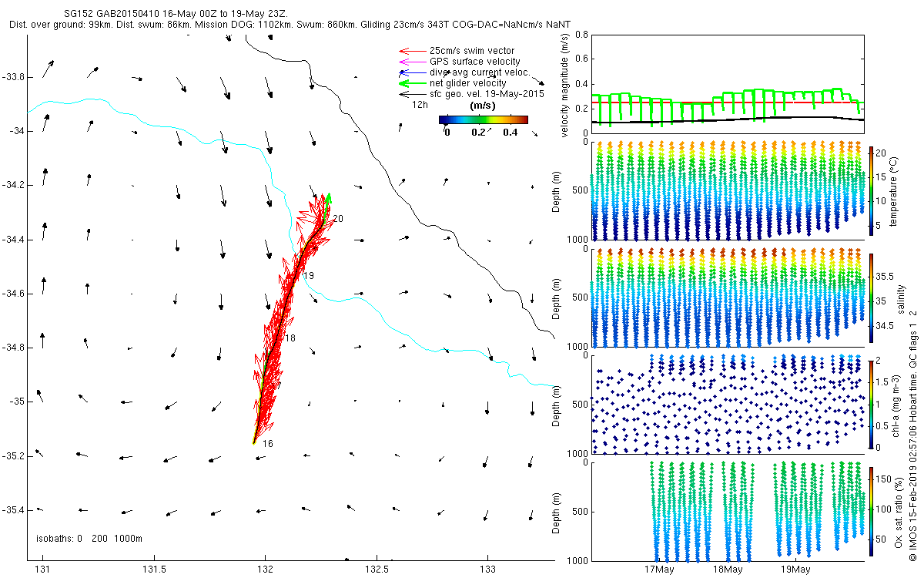Screen dimensions: 924x578
Task: Click the '-34.2' latitude tick label
Action: click(12, 185)
